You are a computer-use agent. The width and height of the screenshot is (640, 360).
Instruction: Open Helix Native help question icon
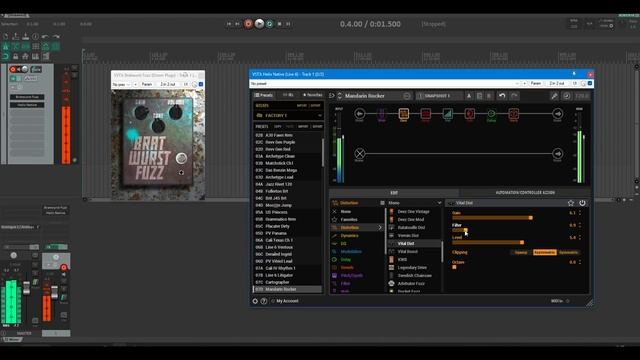tap(264, 301)
